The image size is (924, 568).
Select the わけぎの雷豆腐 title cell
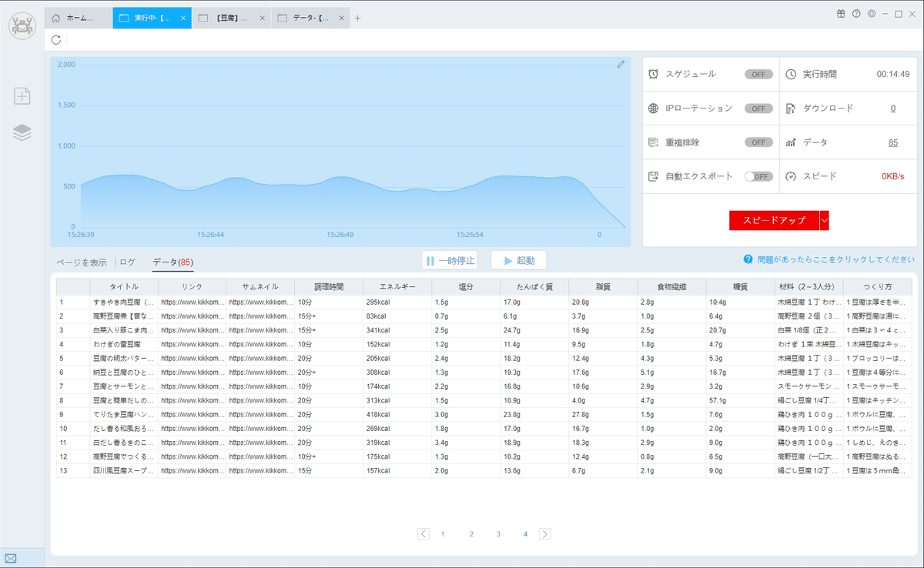[124, 344]
